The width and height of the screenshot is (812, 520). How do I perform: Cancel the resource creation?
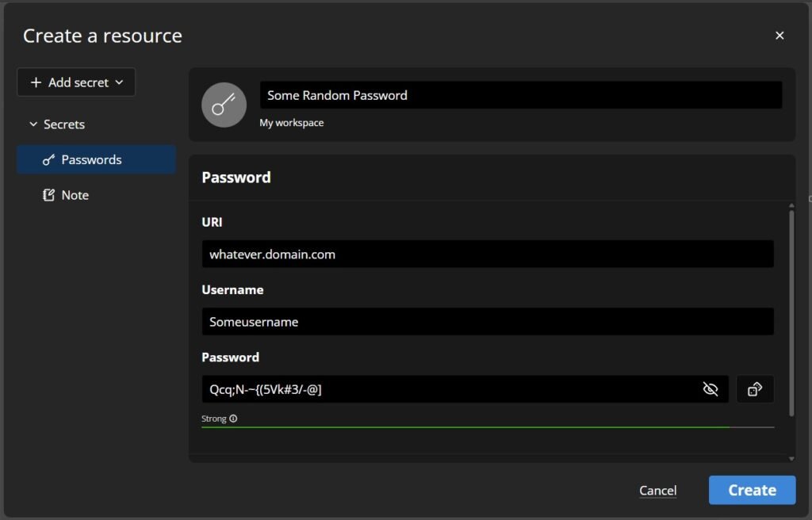657,491
